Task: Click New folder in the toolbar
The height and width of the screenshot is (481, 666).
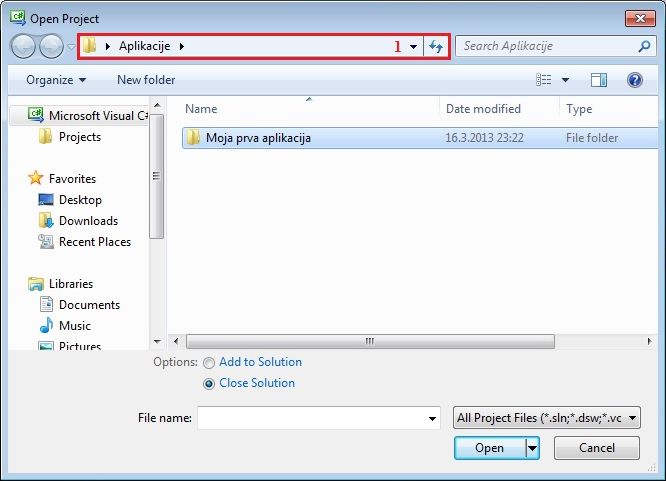Action: (x=146, y=80)
